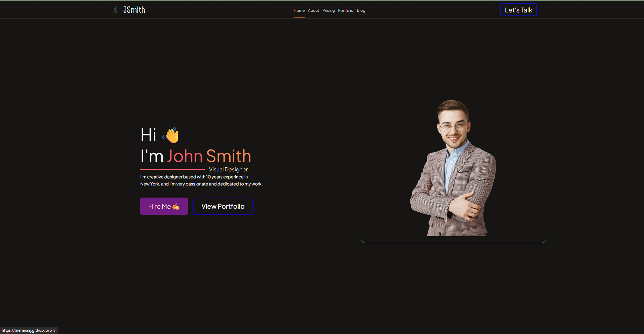Open the Portfolio nav link
This screenshot has width=644, height=334.
[x=346, y=10]
